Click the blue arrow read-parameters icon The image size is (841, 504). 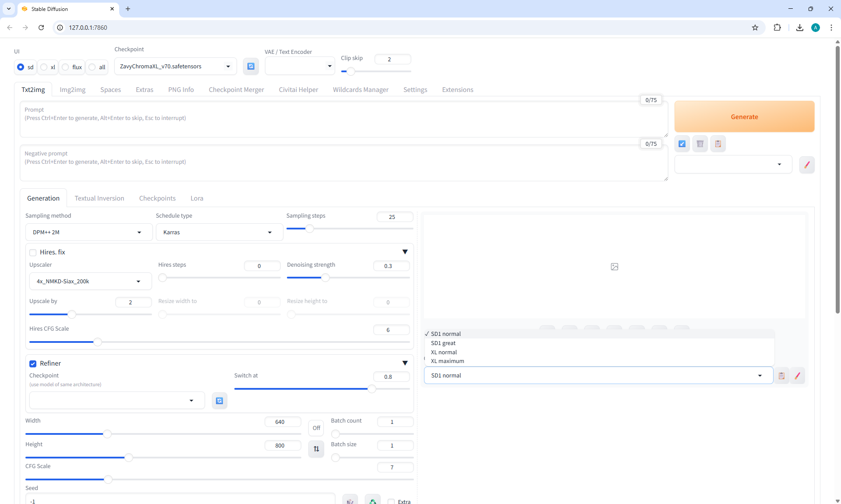(682, 144)
